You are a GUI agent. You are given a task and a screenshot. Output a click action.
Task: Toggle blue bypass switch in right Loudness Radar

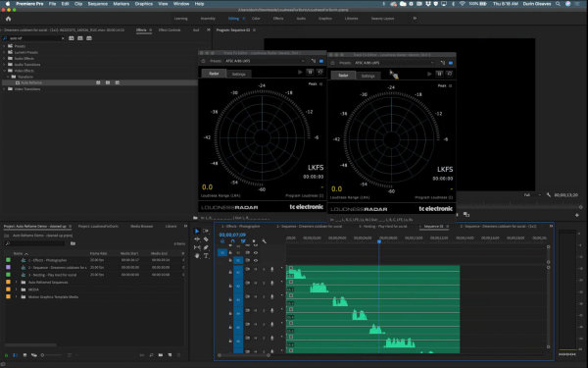451,63
